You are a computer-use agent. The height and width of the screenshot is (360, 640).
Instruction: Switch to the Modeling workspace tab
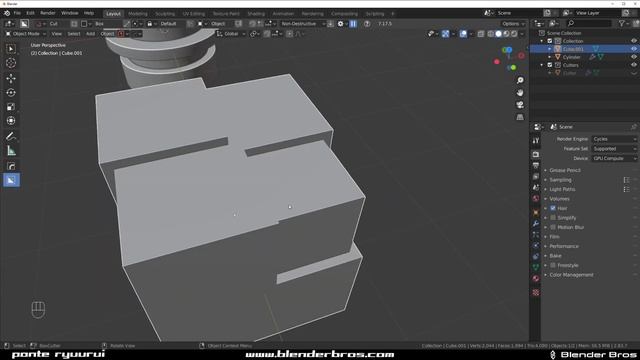138,13
